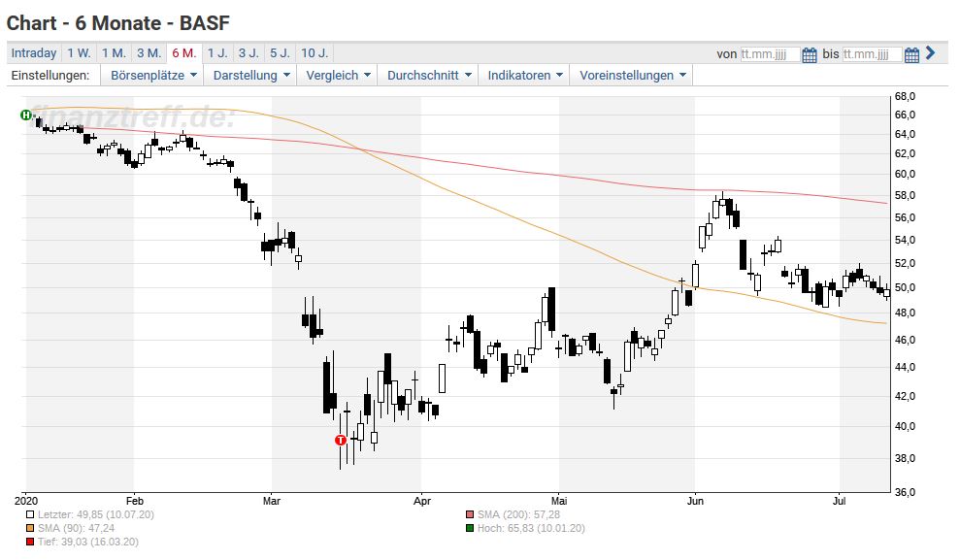Click the 'Jul' x-axis label
The image size is (960, 560).
click(839, 501)
